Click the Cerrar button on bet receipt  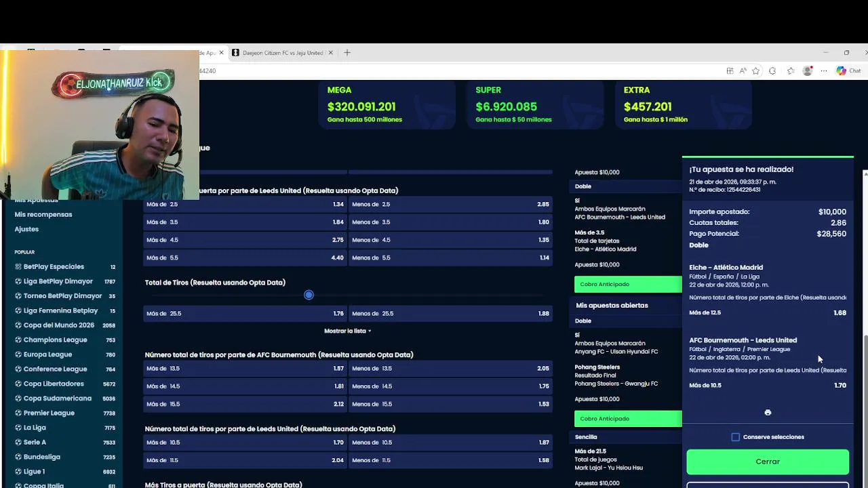[768, 462]
